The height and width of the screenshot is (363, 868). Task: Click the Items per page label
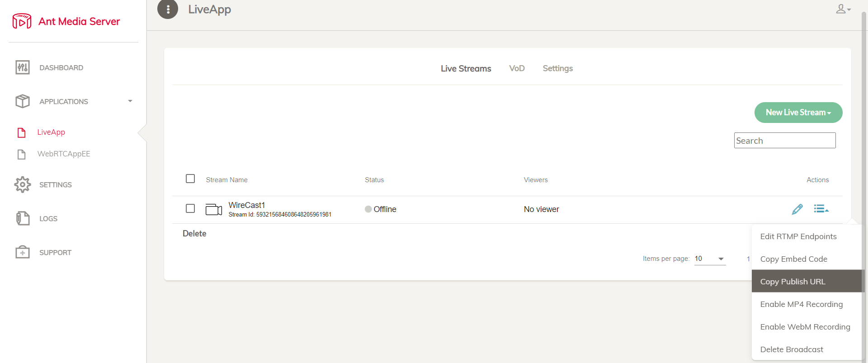(666, 259)
